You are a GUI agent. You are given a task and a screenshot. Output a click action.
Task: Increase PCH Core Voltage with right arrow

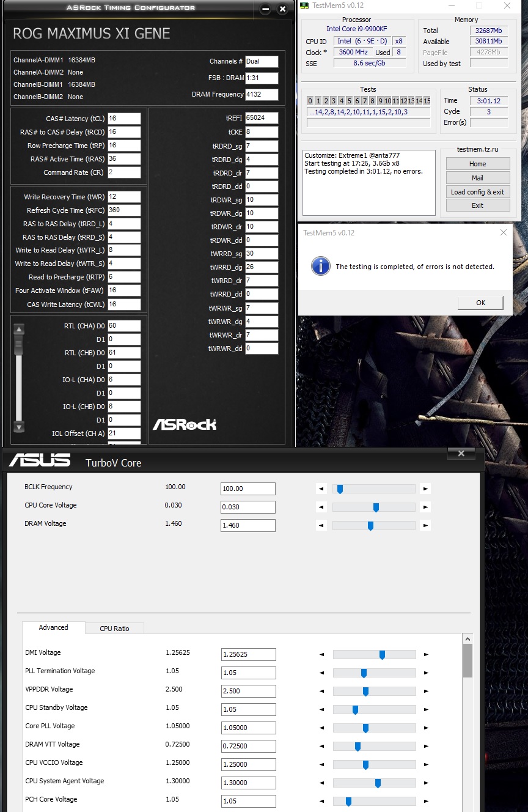(426, 801)
